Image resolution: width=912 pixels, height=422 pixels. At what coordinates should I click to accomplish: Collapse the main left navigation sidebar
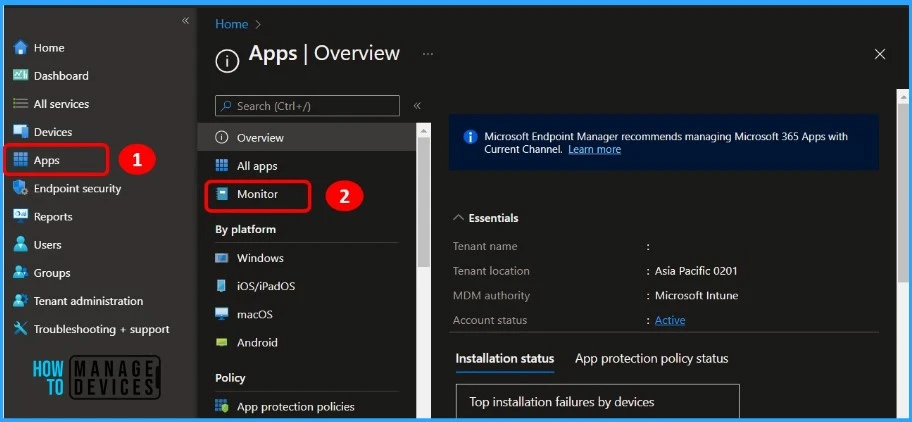pos(186,20)
